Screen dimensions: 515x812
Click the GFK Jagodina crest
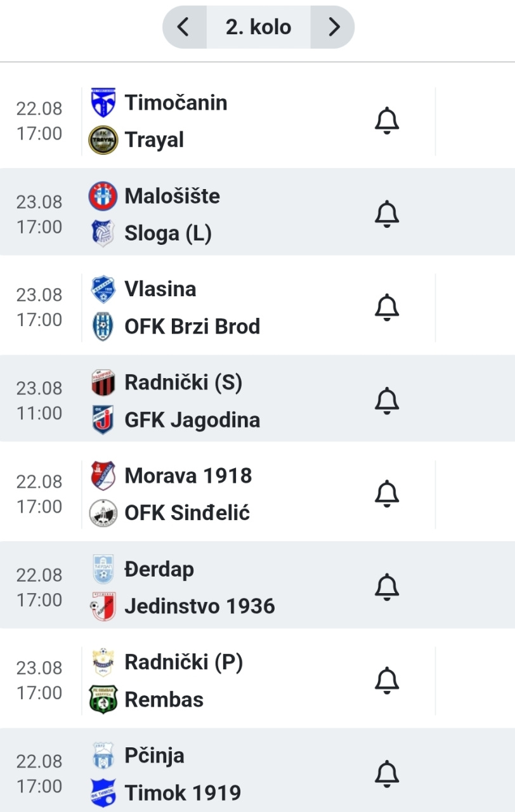[103, 419]
